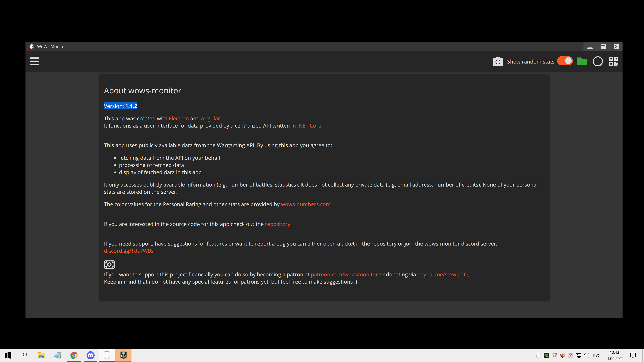This screenshot has width=644, height=362.
Task: Click the About wows-monitor heading
Action: (143, 90)
